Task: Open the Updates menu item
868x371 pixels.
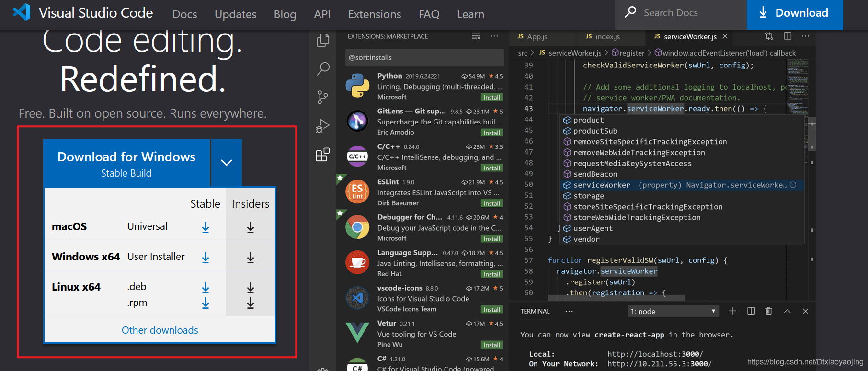Action: (235, 14)
